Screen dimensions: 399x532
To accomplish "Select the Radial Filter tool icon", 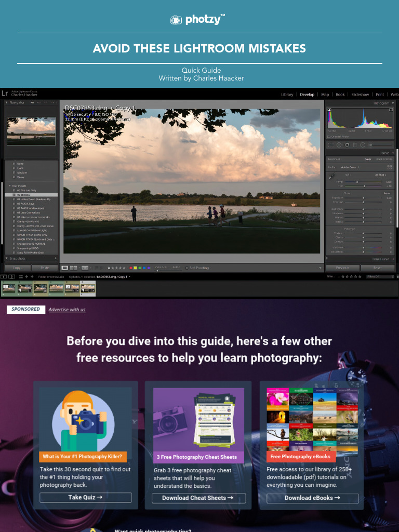I will coord(363,145).
